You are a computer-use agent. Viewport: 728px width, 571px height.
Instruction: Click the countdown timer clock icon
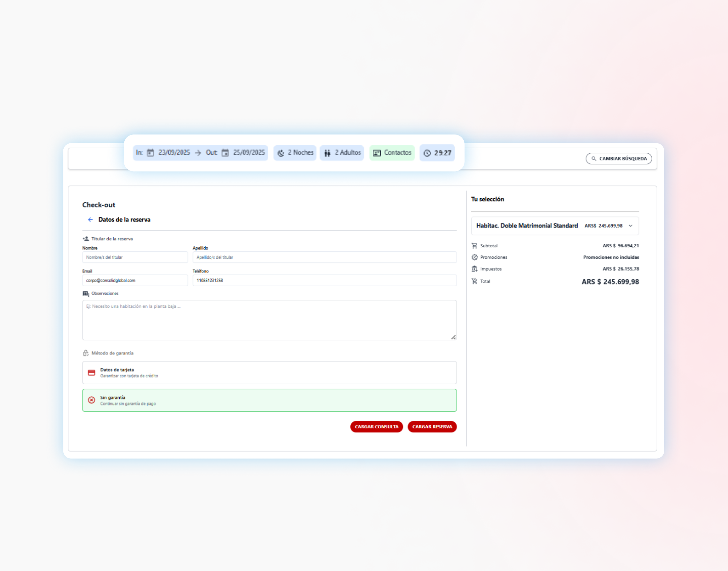tap(427, 153)
